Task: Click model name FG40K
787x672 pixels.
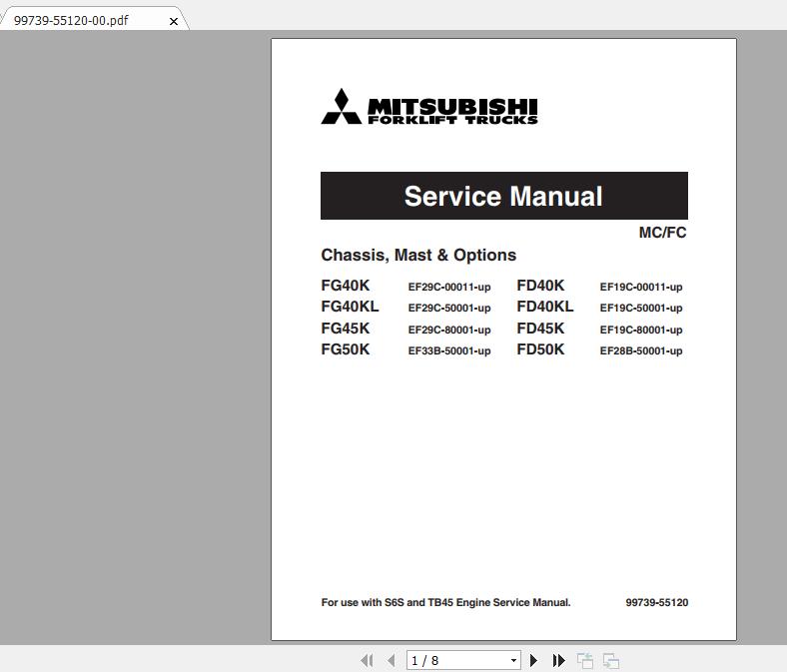Action: click(346, 286)
